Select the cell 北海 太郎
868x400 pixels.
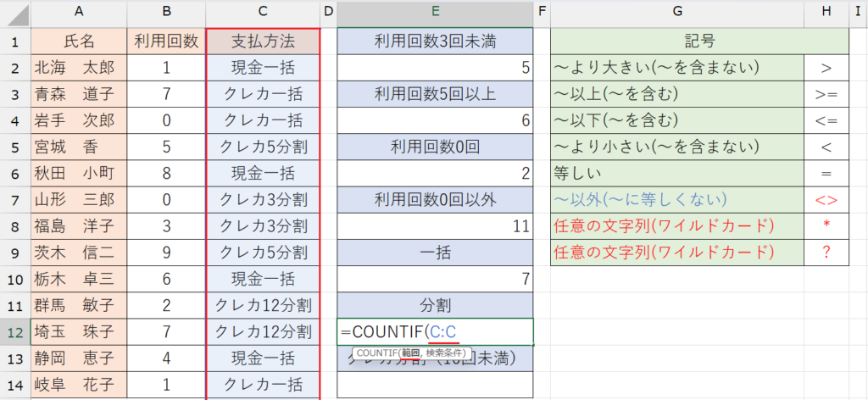pyautogui.click(x=79, y=68)
